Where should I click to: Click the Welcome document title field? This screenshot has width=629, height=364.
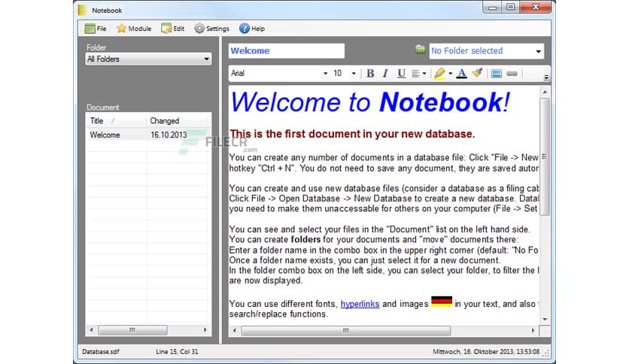287,51
